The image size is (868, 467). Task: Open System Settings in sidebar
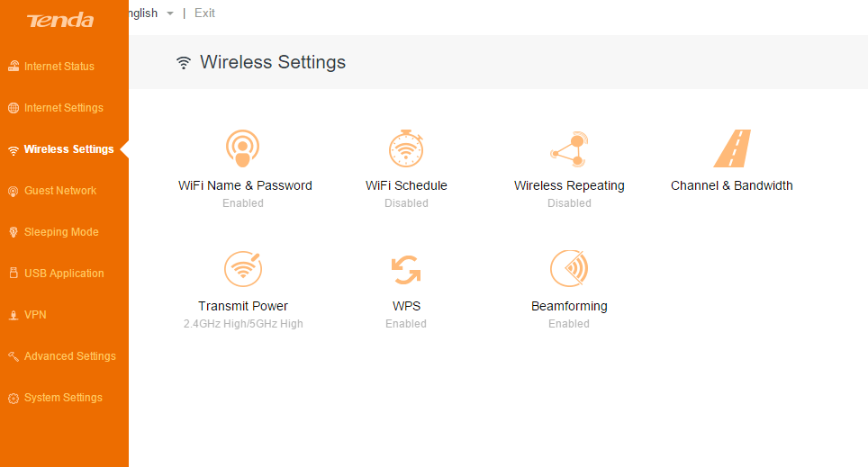(x=63, y=398)
